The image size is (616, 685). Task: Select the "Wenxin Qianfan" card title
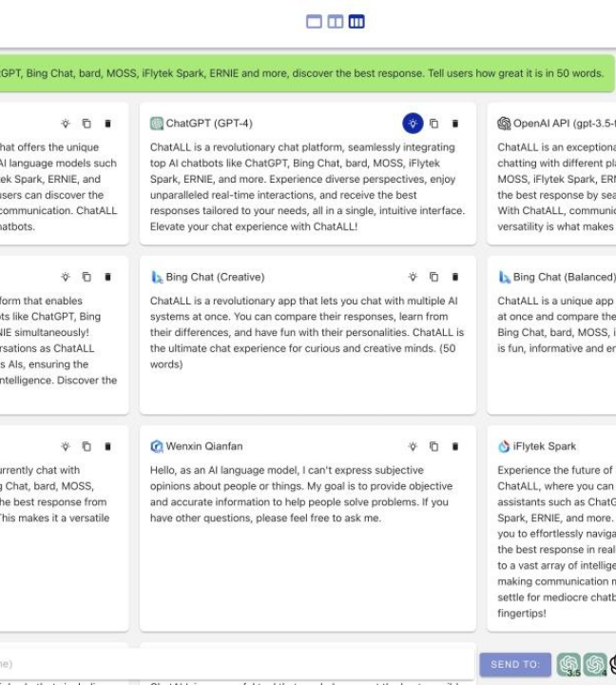[x=204, y=446]
